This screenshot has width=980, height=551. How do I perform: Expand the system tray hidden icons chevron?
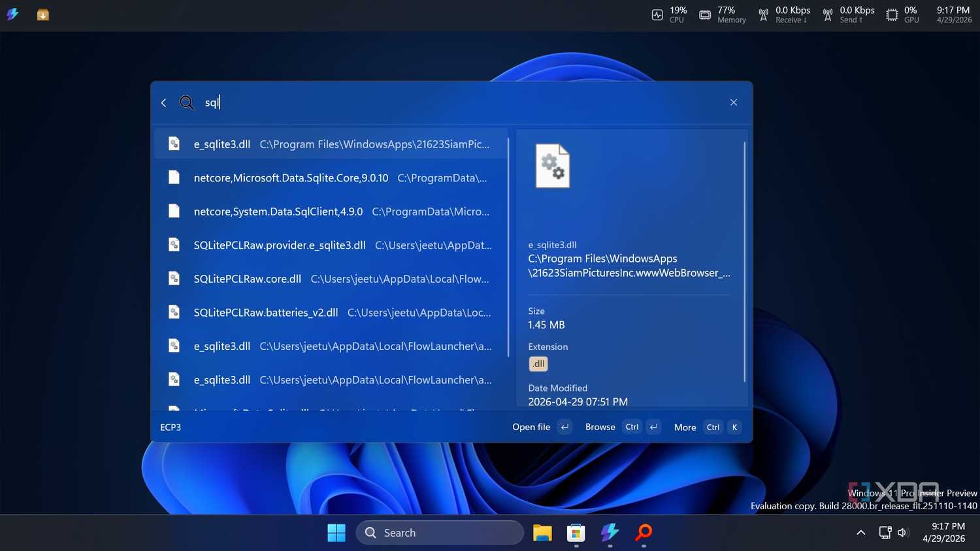point(861,533)
